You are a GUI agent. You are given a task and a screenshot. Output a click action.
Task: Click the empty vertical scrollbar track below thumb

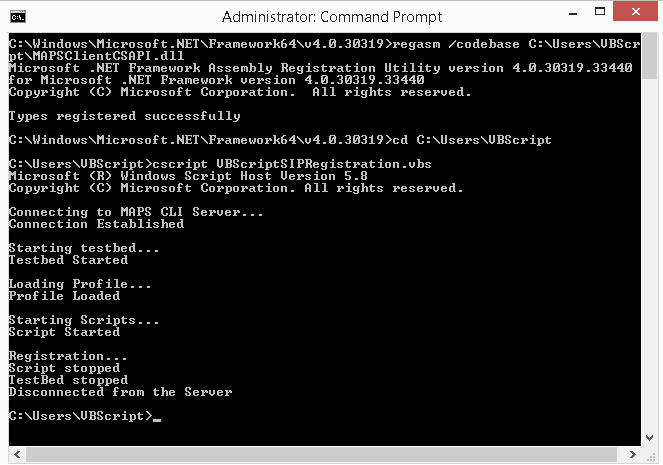click(649, 254)
